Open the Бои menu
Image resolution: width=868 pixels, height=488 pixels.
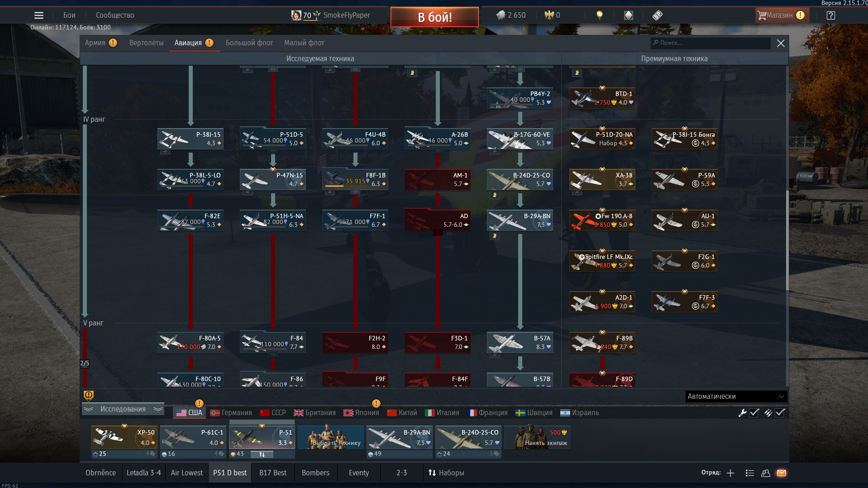pyautogui.click(x=69, y=15)
